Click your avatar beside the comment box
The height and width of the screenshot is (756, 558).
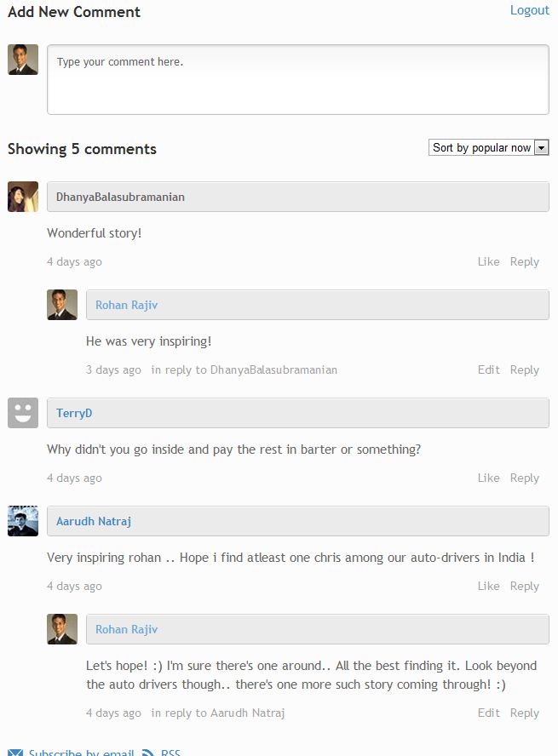pyautogui.click(x=23, y=60)
